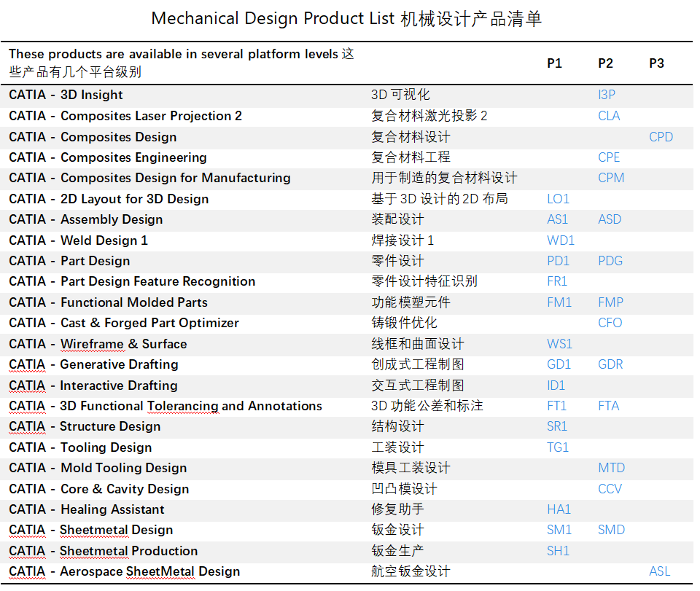The image size is (700, 591).
Task: Click 'CATIA - Composites Engineering' product name
Action: [108, 157]
